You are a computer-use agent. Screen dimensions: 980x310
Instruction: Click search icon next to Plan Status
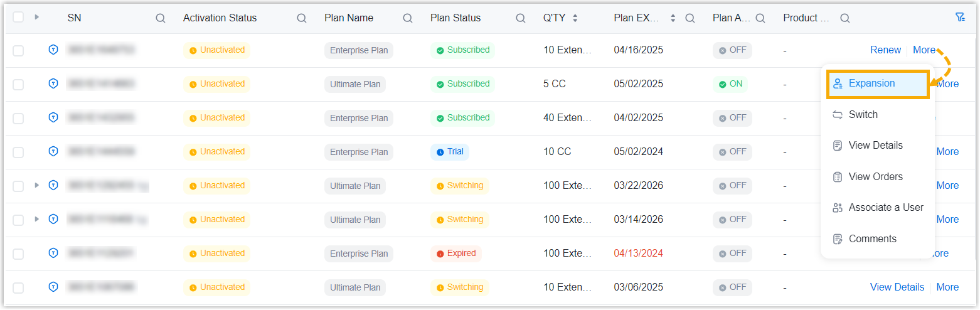521,18
